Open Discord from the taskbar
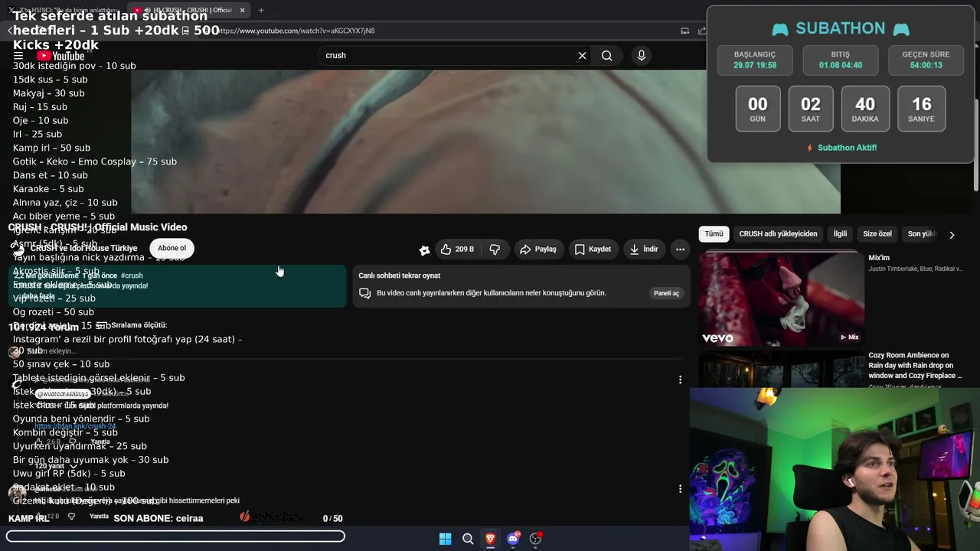This screenshot has width=980, height=551. click(x=513, y=539)
